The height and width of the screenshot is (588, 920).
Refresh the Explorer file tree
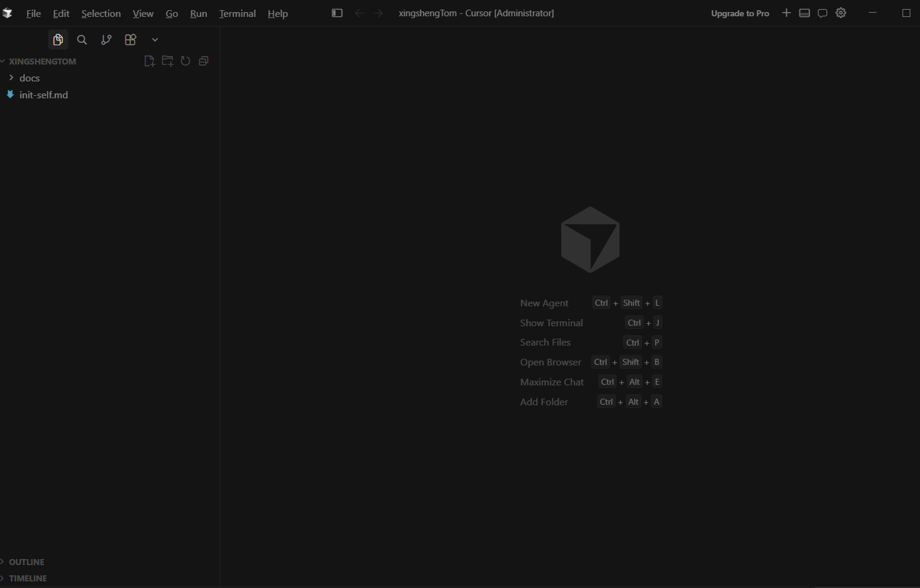186,61
